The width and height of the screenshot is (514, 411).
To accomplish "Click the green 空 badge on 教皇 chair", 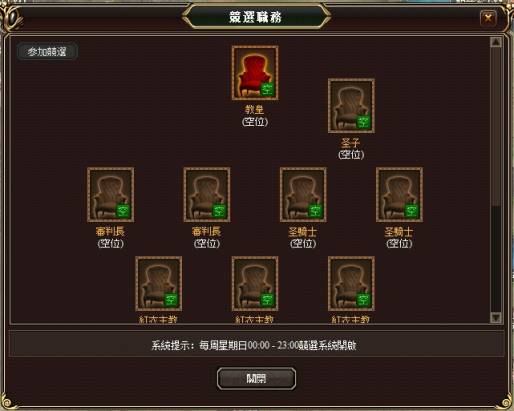I will click(267, 89).
